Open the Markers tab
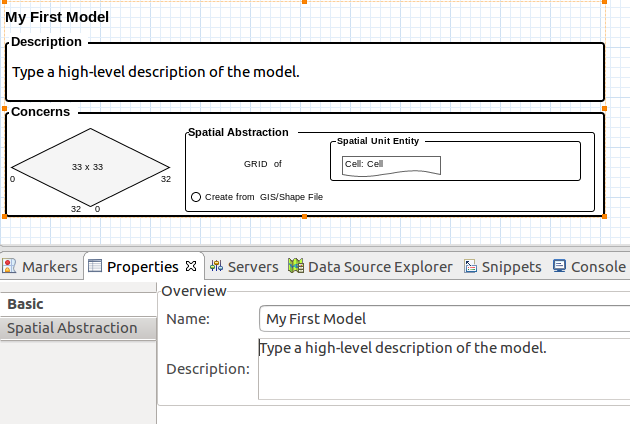The height and width of the screenshot is (424, 630). coord(40,266)
